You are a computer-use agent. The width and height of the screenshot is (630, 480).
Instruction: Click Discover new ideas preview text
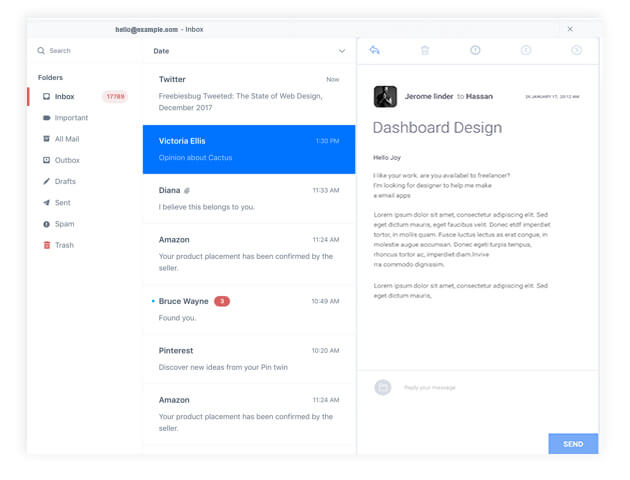(x=223, y=367)
